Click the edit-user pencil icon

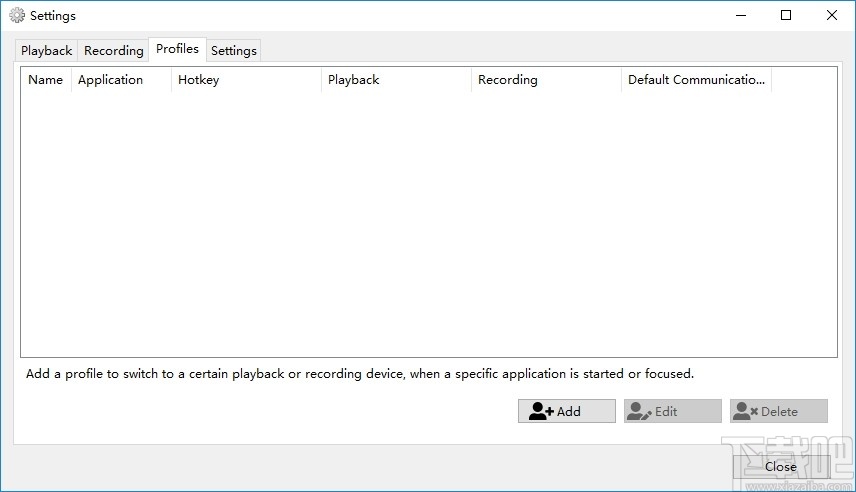639,411
